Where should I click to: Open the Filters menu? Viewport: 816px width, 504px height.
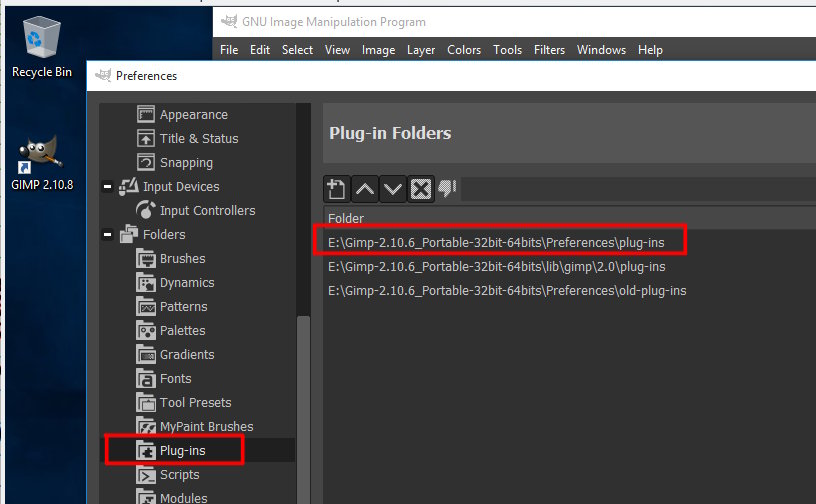[549, 49]
